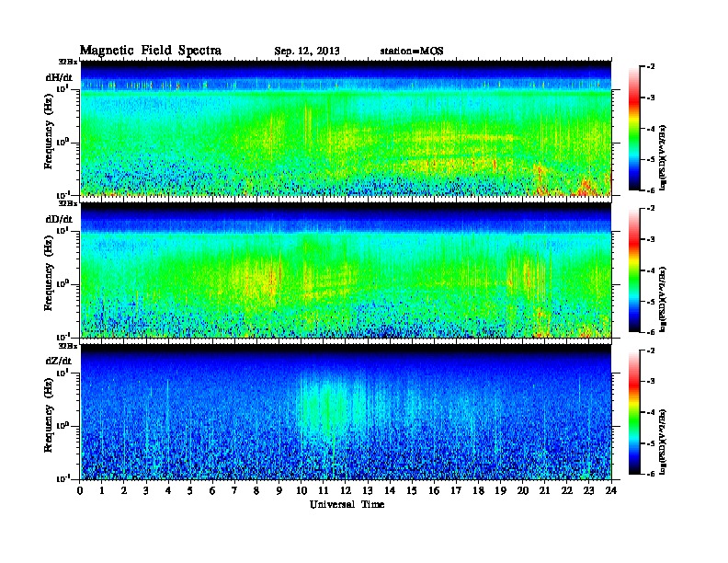Screen dimensions: 728x563
Task: Click the 10^0 frequency tick in dZ/dt panel
Action: tap(63, 426)
